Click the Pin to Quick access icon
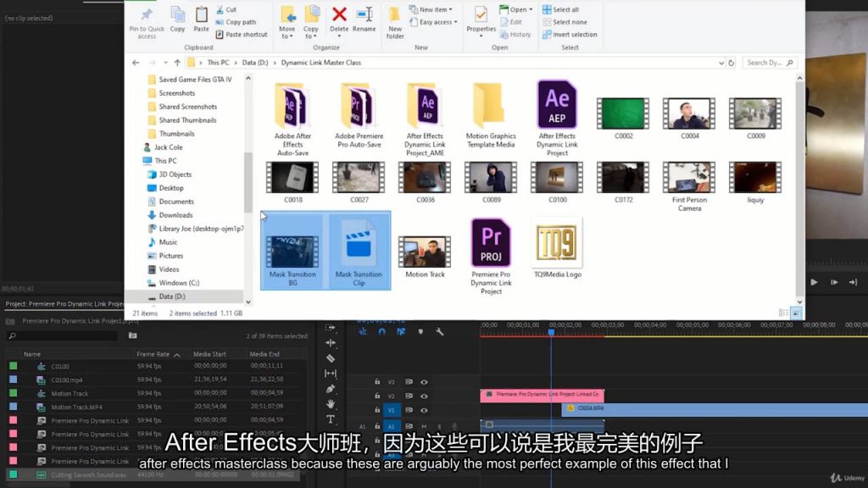 [x=147, y=14]
